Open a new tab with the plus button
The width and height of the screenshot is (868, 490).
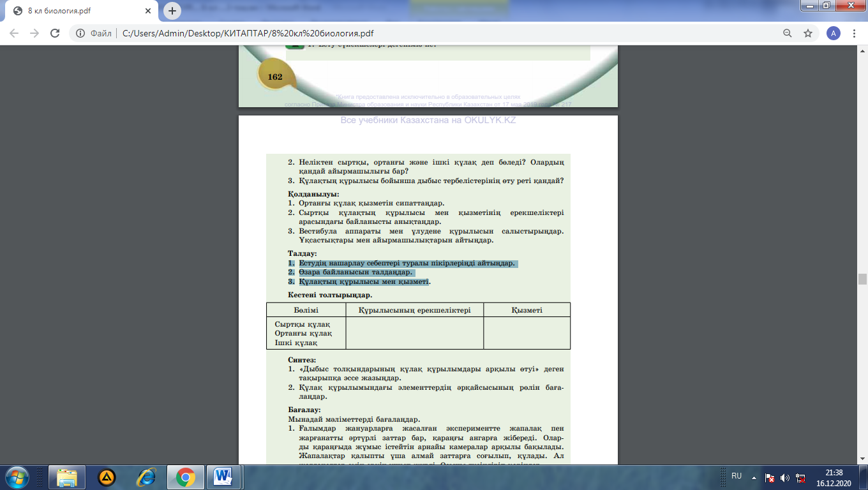coord(172,11)
